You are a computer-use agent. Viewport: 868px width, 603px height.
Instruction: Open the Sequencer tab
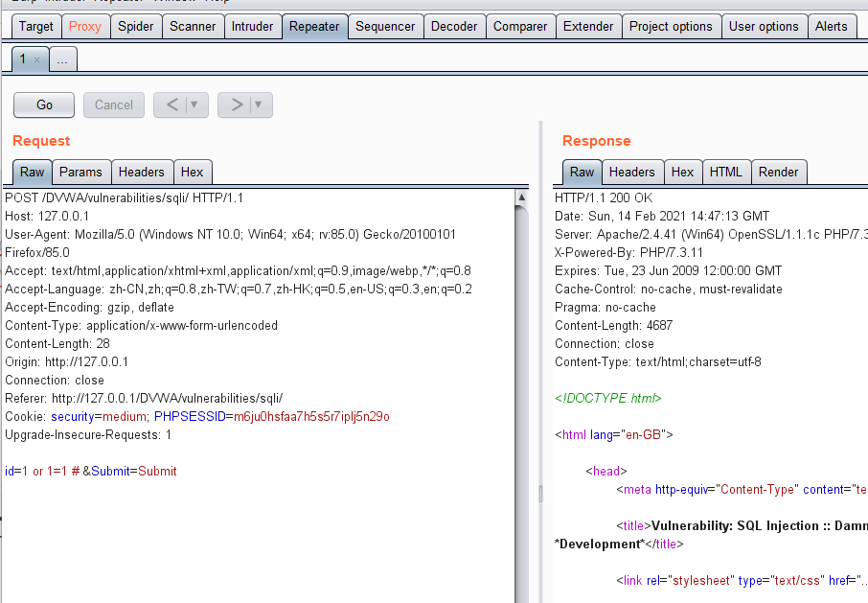385,26
